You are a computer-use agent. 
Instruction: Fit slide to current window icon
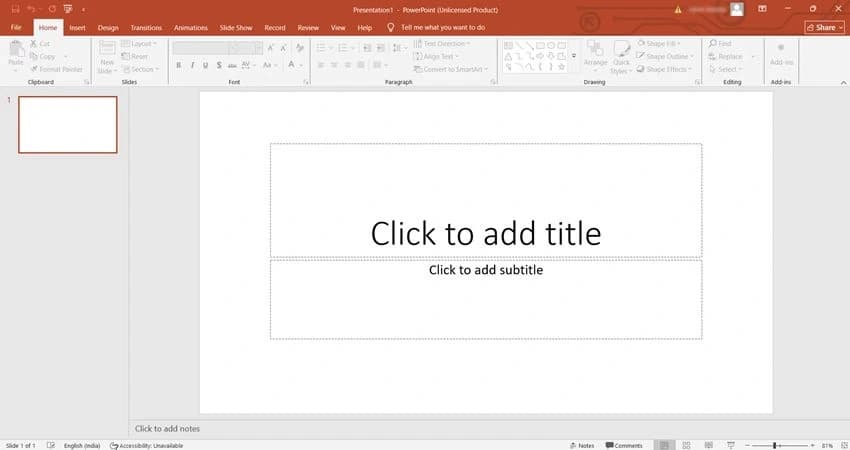[844, 445]
